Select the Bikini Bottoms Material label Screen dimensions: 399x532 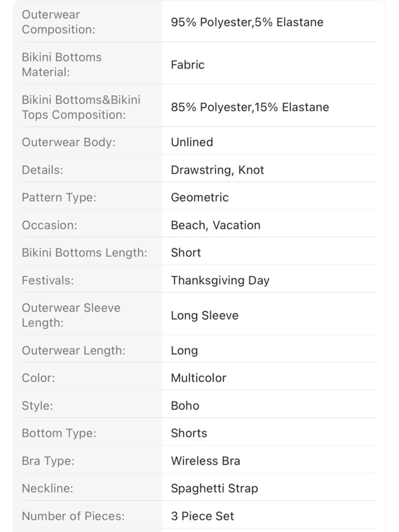61,65
